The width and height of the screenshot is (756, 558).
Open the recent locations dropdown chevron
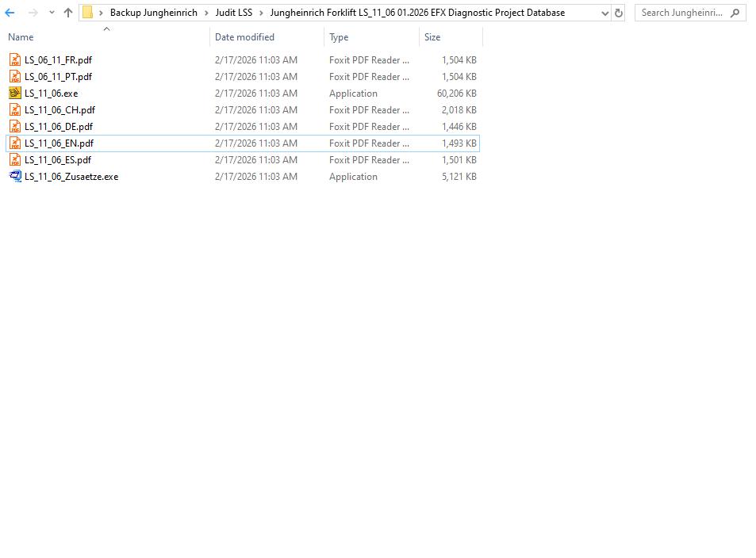[51, 12]
